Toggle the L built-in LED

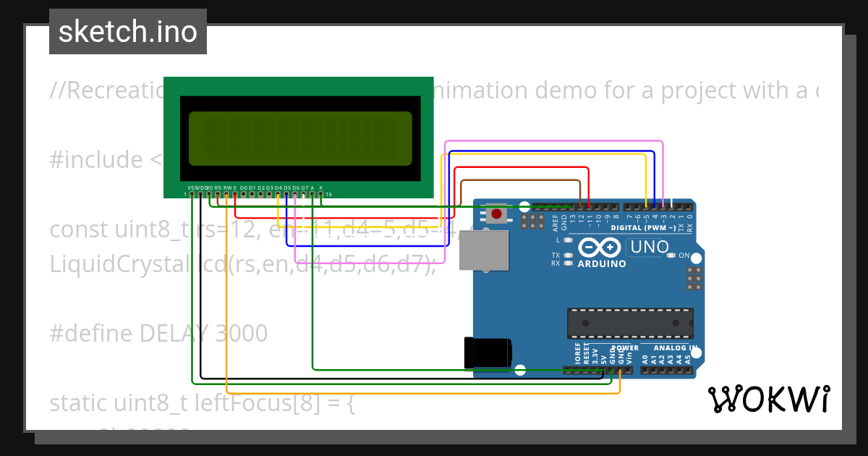[x=566, y=240]
